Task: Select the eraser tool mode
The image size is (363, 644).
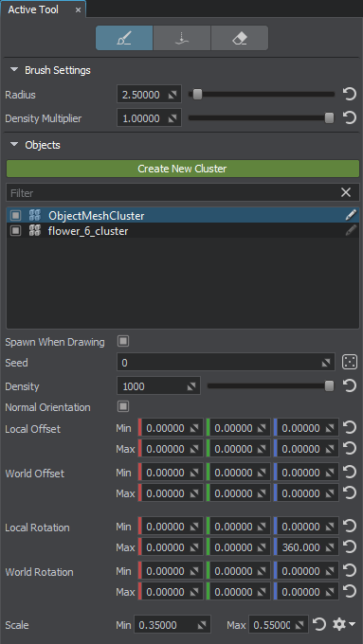Action: point(239,38)
